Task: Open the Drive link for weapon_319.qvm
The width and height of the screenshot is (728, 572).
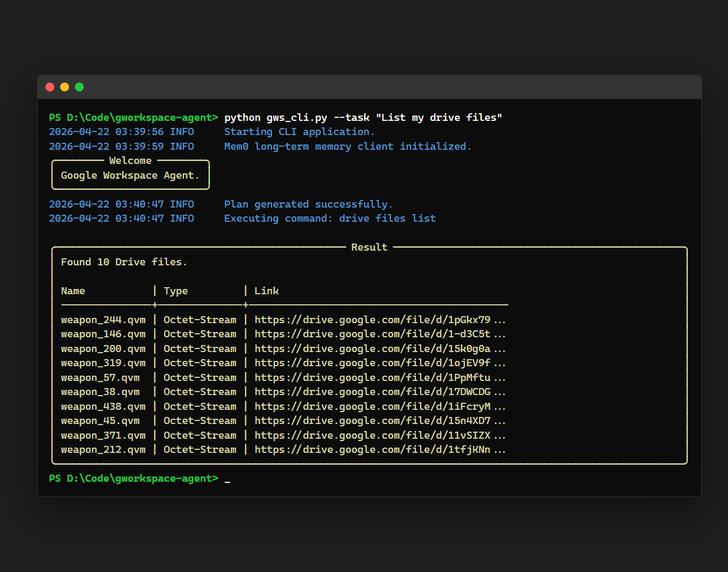Action: 380,363
